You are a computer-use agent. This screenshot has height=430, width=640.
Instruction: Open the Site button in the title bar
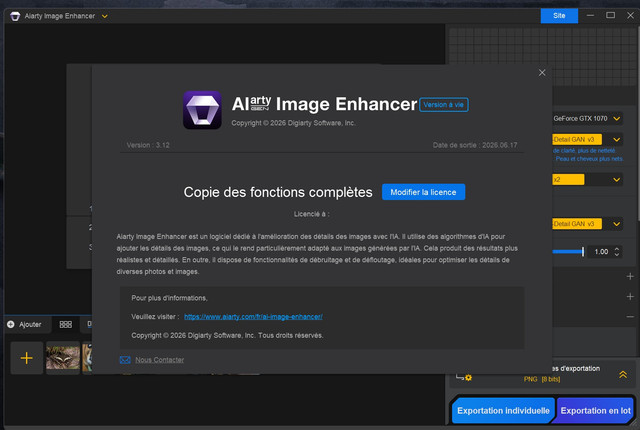559,16
